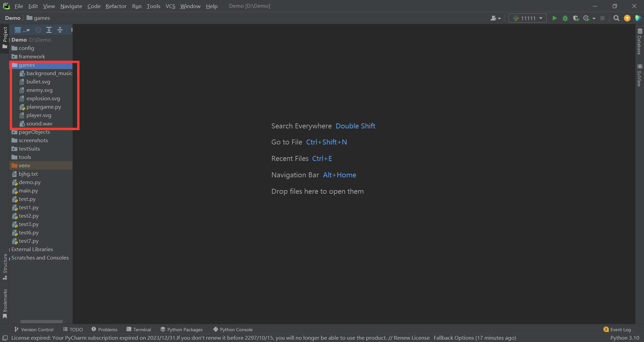Click the Project panel horizontal scrollbar
644x342 pixels.
(41, 321)
